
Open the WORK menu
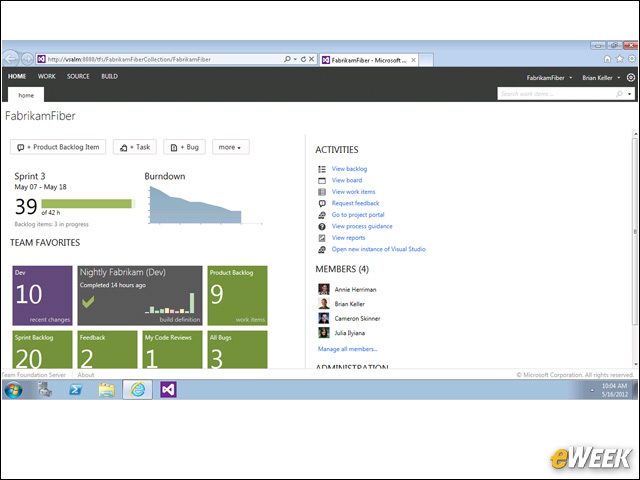click(47, 76)
